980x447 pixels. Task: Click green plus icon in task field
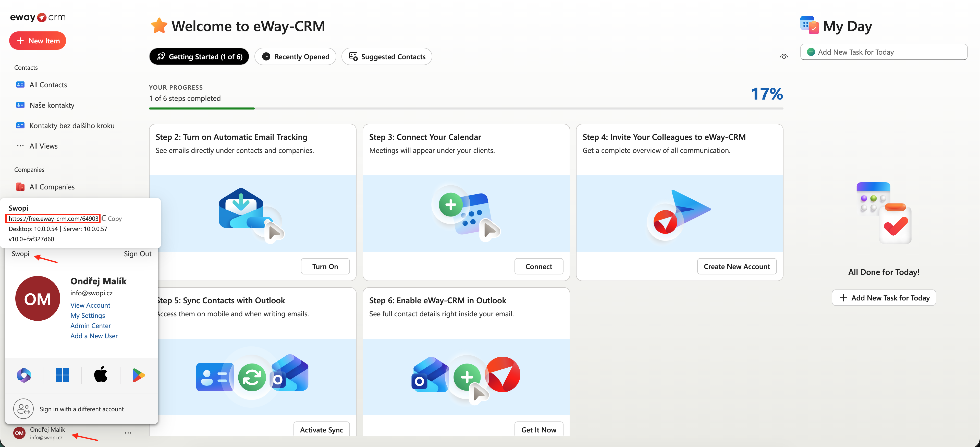(x=811, y=52)
